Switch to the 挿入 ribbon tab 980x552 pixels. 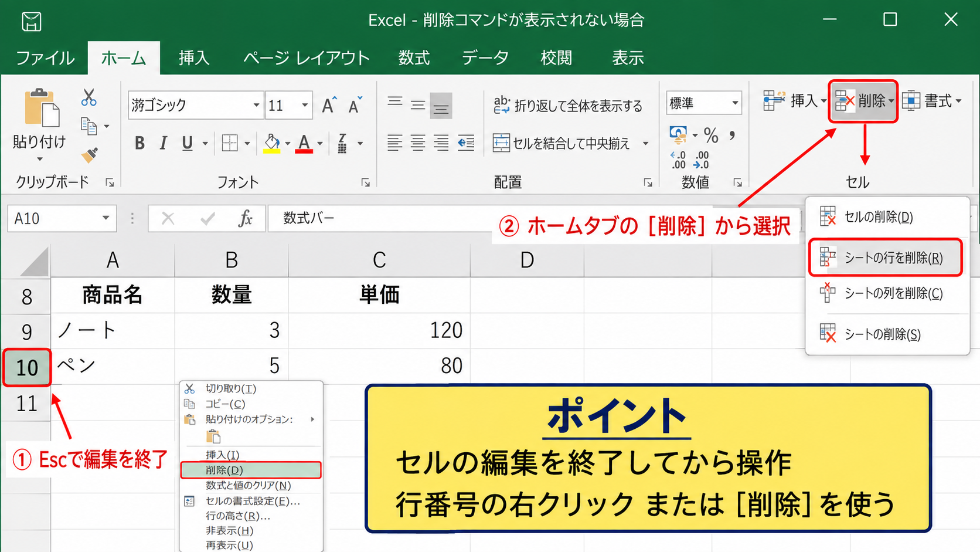(194, 58)
